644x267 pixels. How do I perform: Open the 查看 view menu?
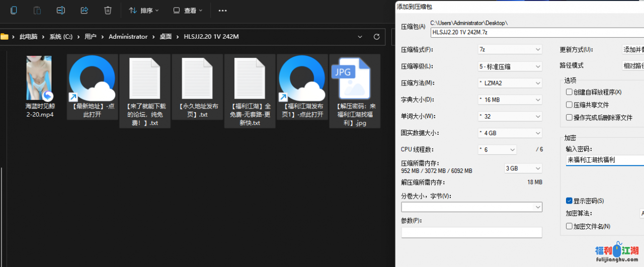(188, 10)
